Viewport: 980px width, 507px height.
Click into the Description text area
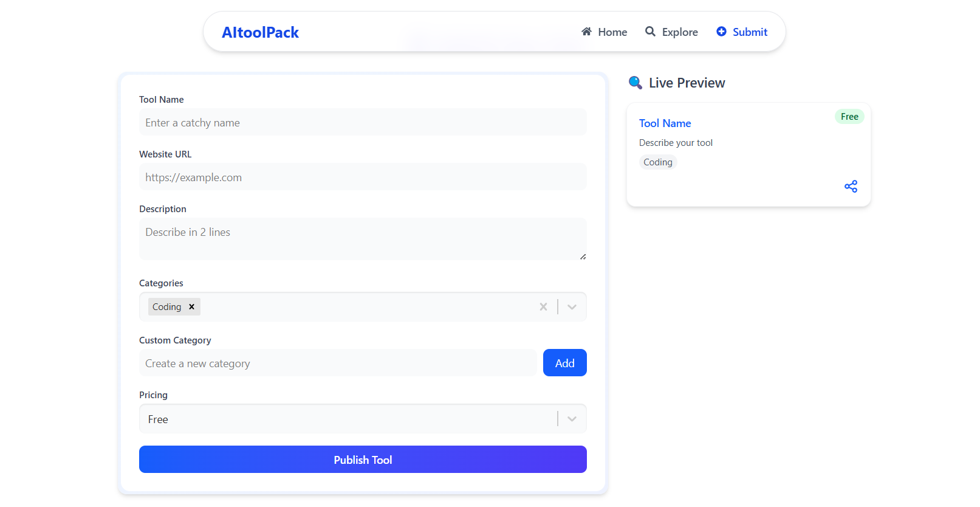(363, 239)
